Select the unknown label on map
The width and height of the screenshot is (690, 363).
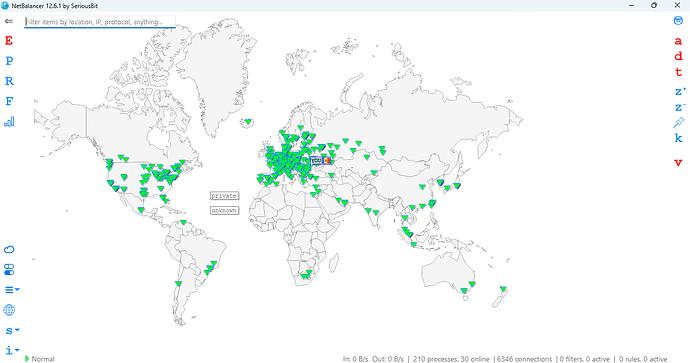click(224, 210)
